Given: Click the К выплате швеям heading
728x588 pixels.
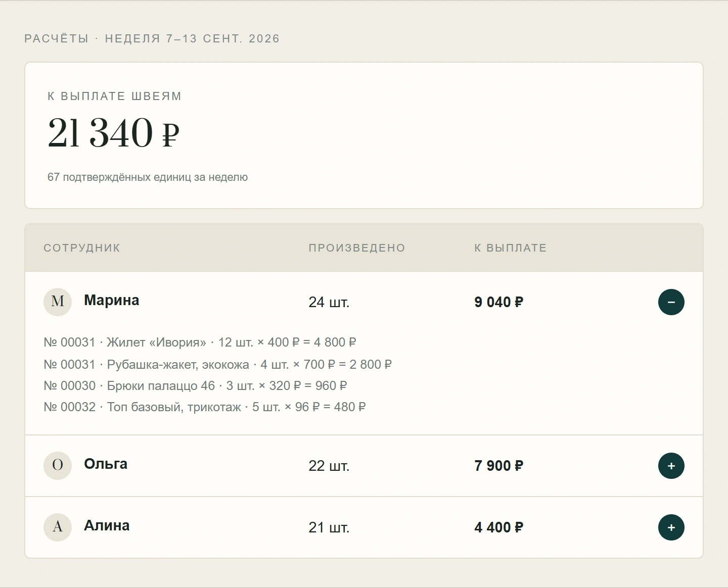Looking at the screenshot, I should (115, 96).
